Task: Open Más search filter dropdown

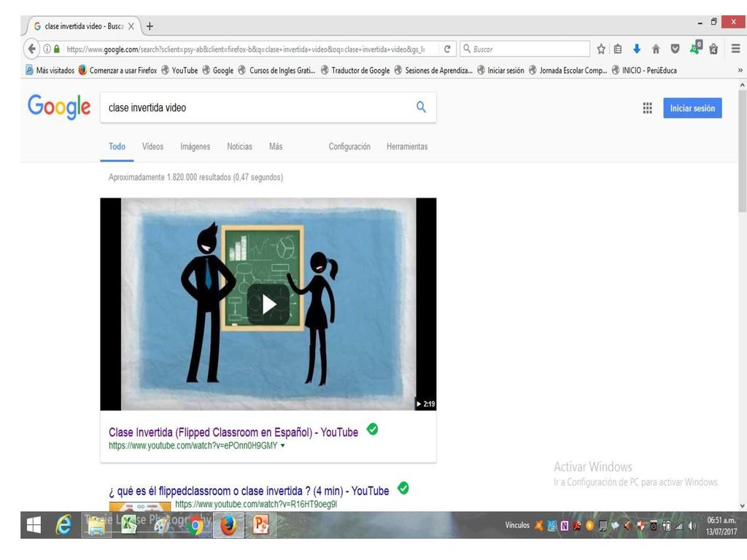Action: (275, 147)
